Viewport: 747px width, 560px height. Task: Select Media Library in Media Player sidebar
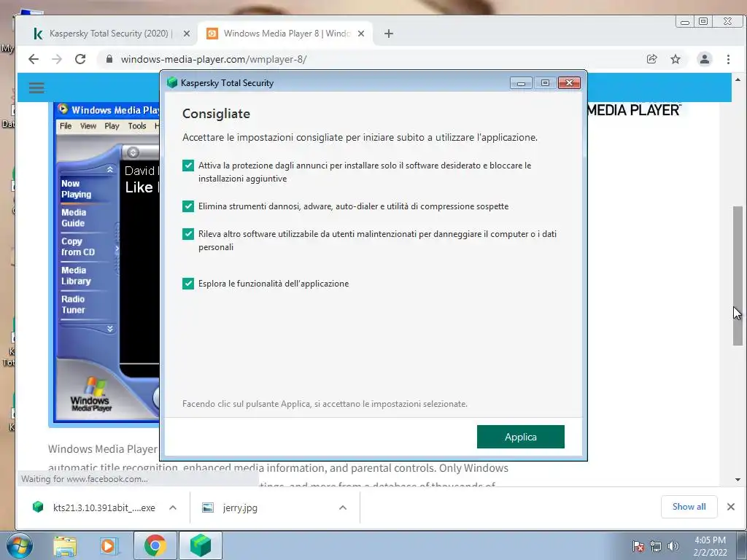point(76,276)
